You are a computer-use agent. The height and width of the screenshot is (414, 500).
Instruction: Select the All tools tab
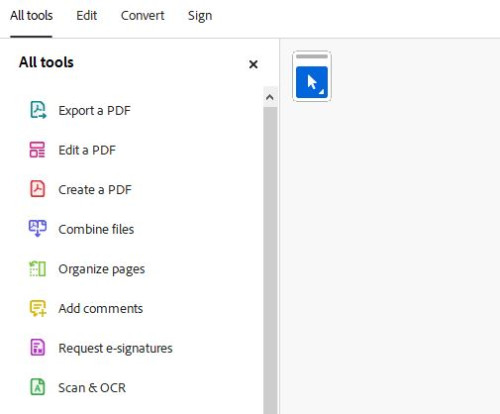pos(31,16)
